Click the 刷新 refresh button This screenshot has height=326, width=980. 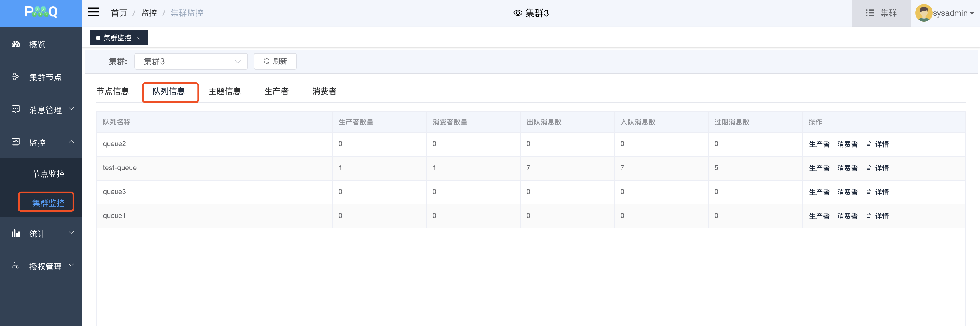pos(275,62)
